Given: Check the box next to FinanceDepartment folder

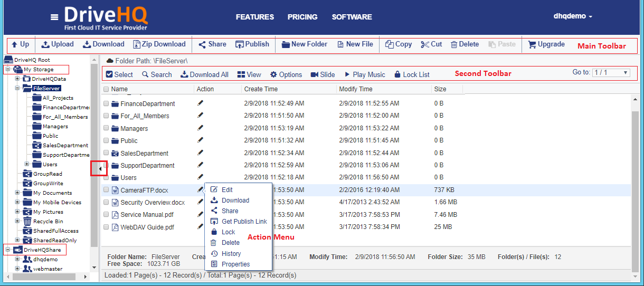Looking at the screenshot, I should pyautogui.click(x=106, y=104).
